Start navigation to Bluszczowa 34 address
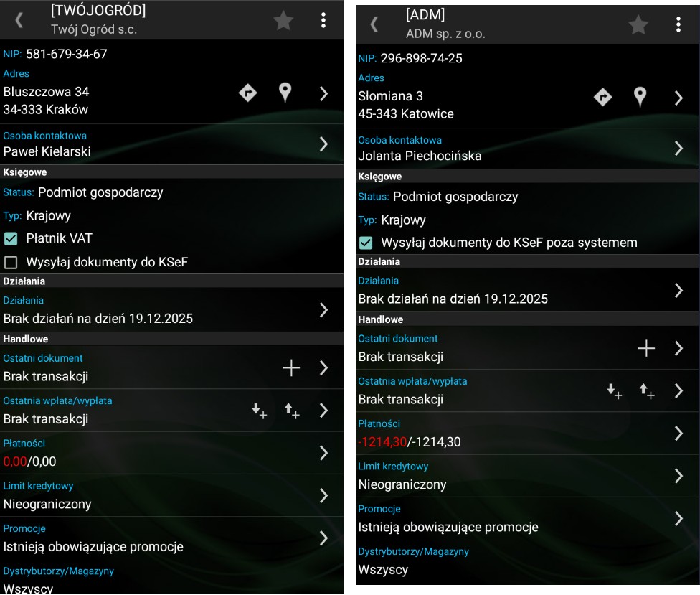 [x=247, y=93]
